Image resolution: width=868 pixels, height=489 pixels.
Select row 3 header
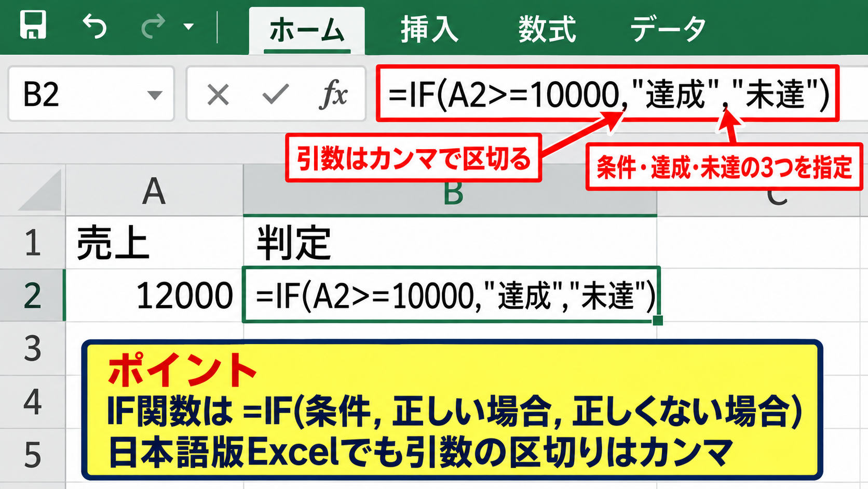(x=32, y=348)
